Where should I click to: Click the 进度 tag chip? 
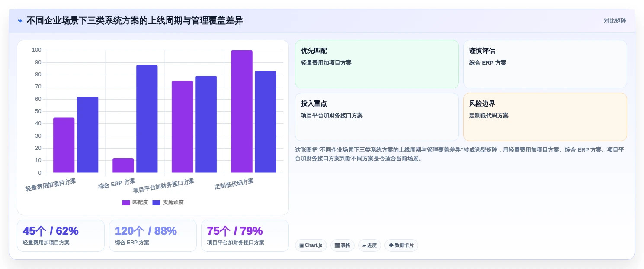click(x=369, y=246)
